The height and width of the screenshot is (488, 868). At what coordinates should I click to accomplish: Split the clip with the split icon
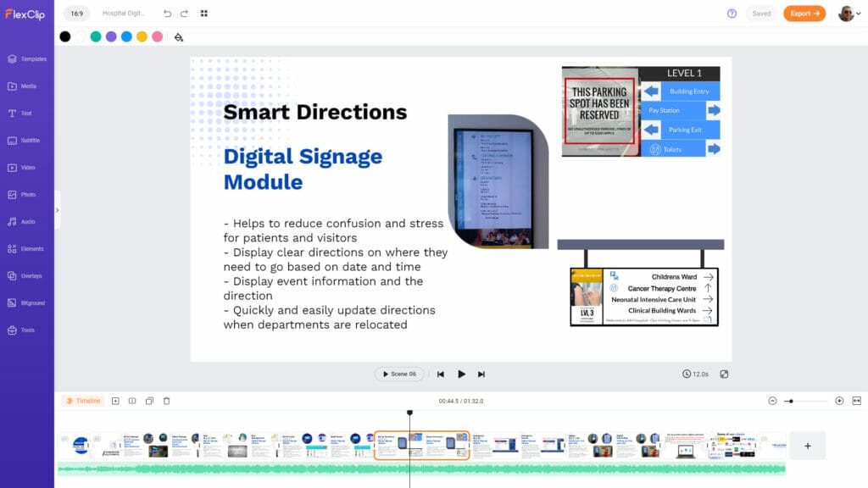coord(132,400)
